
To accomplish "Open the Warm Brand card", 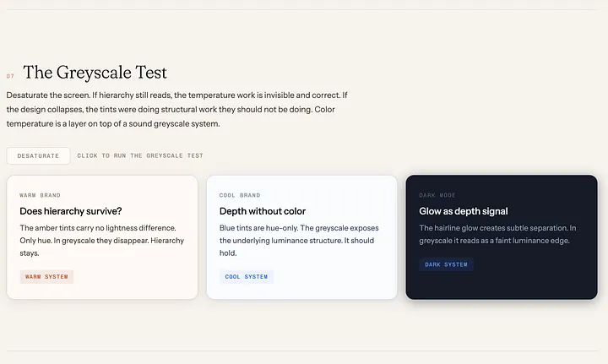I will click(102, 237).
